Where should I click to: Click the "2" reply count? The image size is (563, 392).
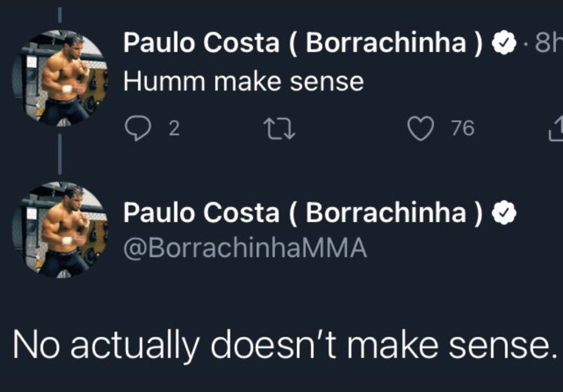tap(174, 129)
